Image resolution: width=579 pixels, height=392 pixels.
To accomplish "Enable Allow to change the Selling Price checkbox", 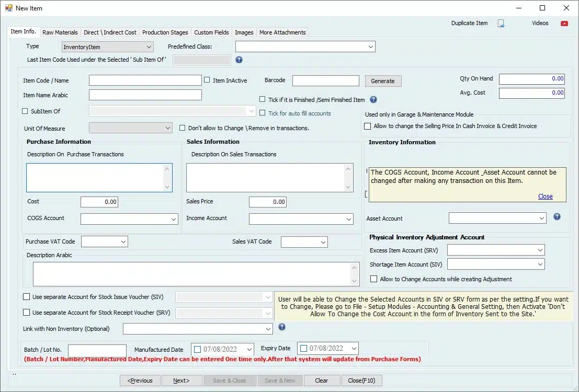I will [x=367, y=126].
